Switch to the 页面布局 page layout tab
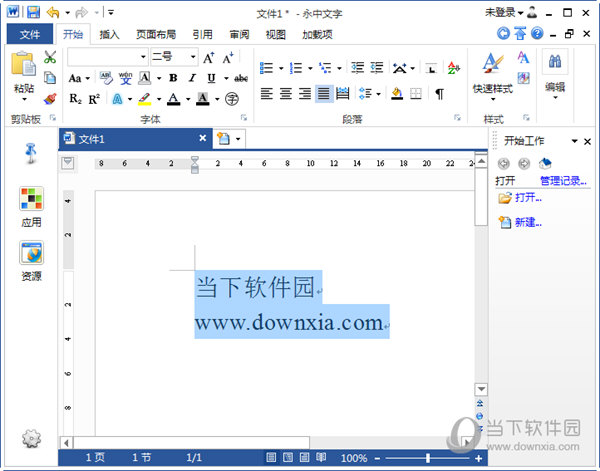The image size is (600, 471). tap(156, 34)
